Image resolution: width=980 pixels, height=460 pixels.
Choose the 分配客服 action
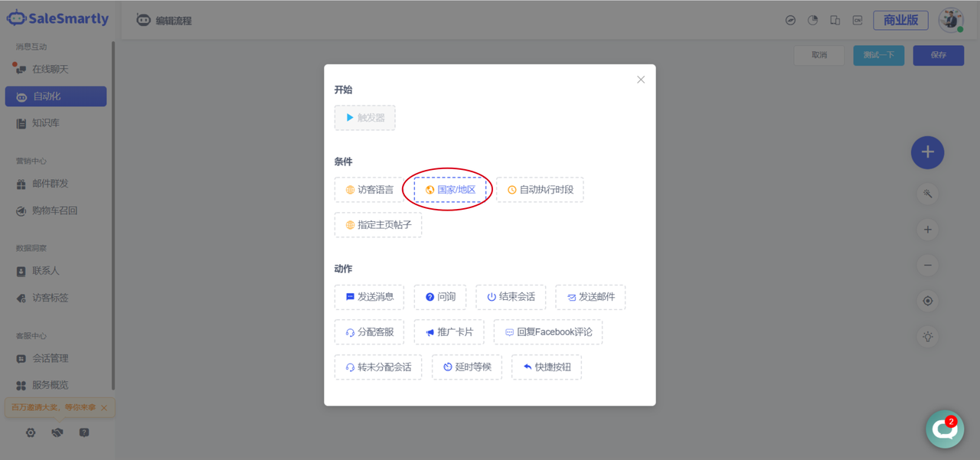point(369,332)
